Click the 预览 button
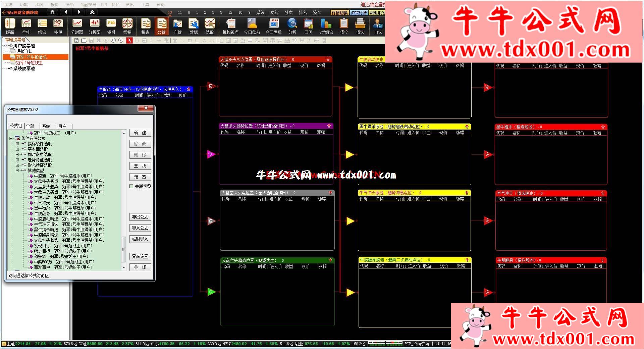 (140, 177)
